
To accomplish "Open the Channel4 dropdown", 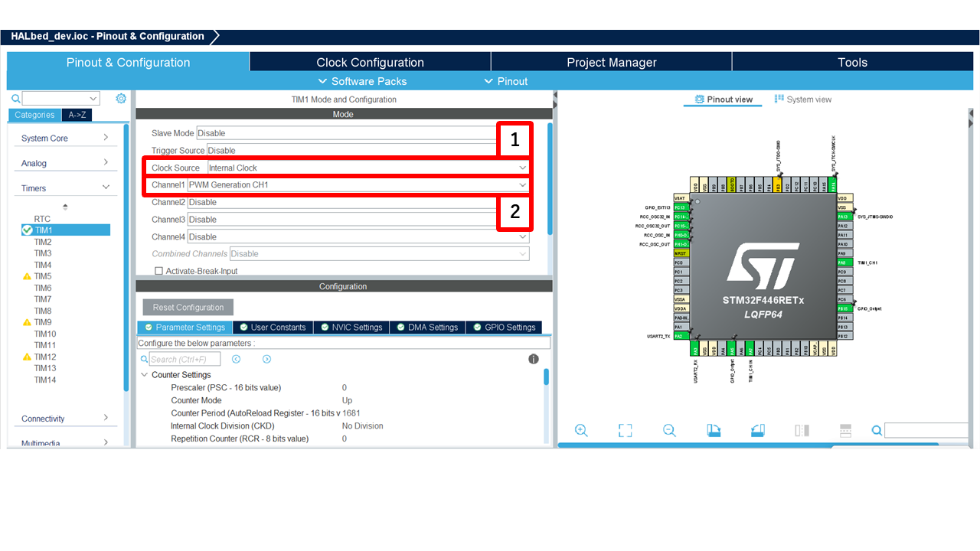I will click(358, 237).
